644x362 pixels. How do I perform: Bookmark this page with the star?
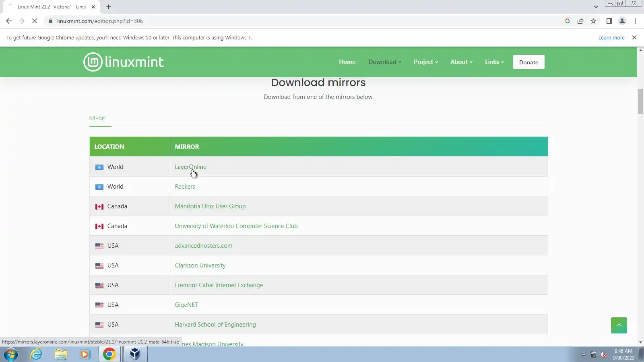click(593, 21)
